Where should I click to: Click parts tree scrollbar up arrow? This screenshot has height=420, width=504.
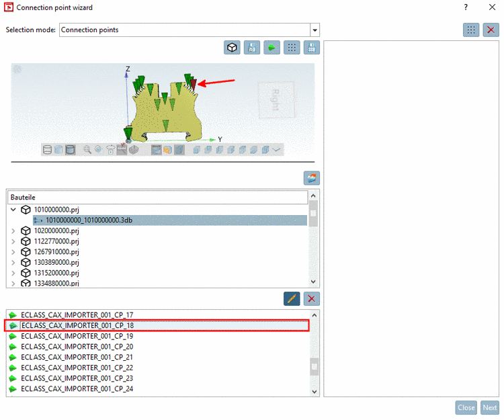[x=313, y=196]
